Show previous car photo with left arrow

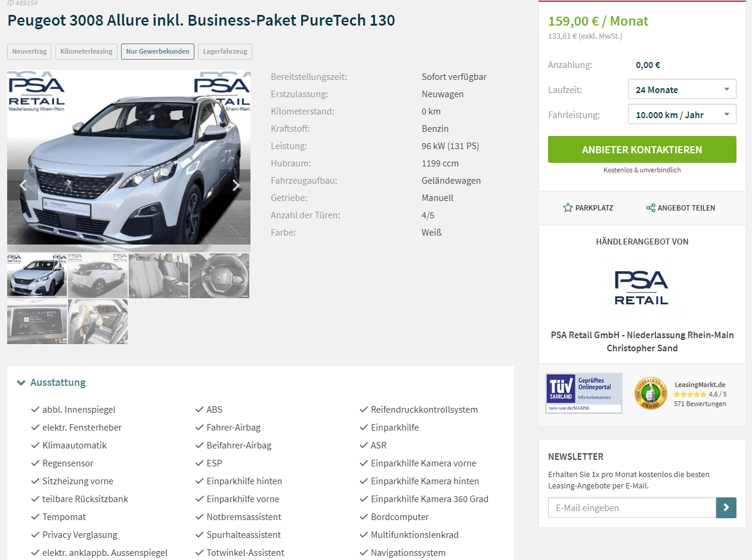pos(23,185)
